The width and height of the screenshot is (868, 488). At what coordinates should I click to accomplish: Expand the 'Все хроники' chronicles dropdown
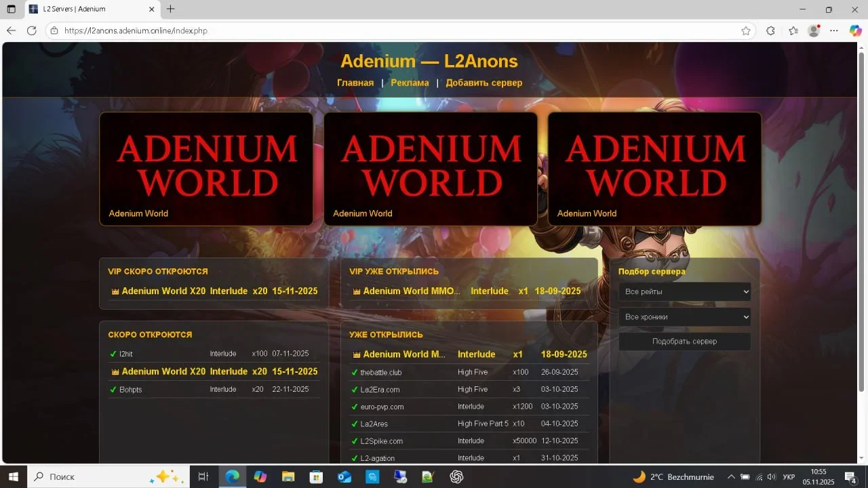coord(684,317)
